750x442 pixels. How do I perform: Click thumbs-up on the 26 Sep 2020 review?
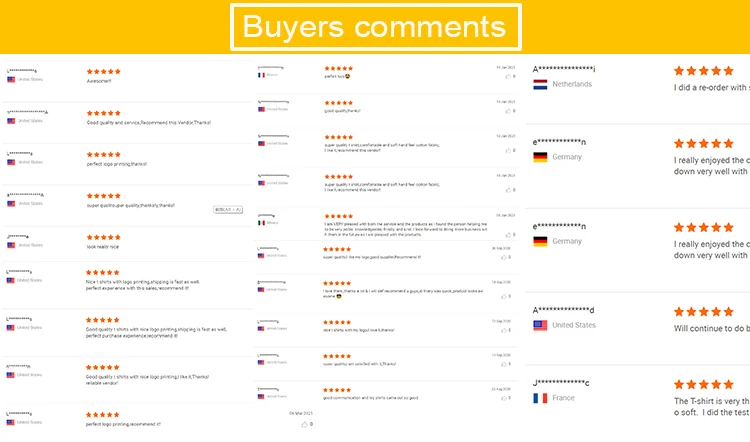tap(502, 257)
